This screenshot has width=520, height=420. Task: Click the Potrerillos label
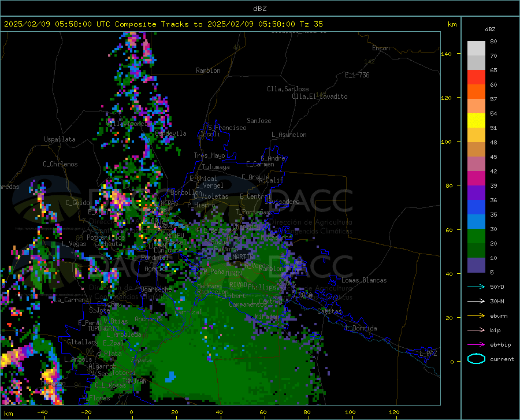point(106,237)
